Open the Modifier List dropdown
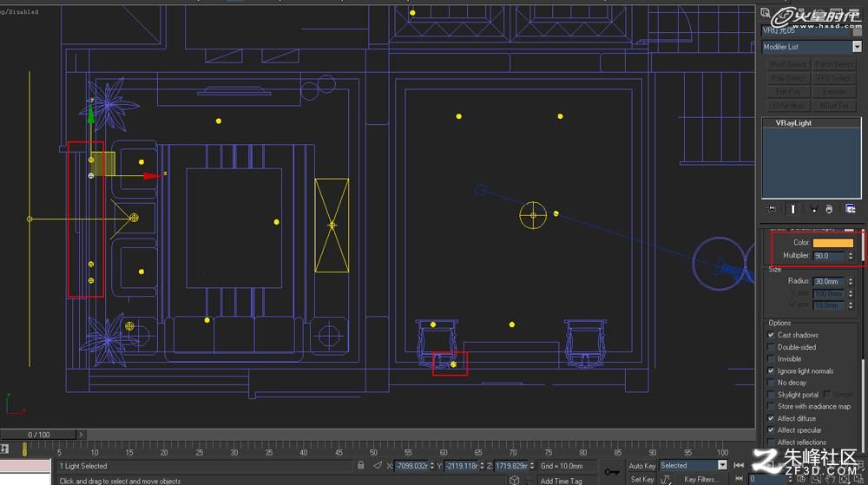The image size is (868, 485). pyautogui.click(x=812, y=47)
